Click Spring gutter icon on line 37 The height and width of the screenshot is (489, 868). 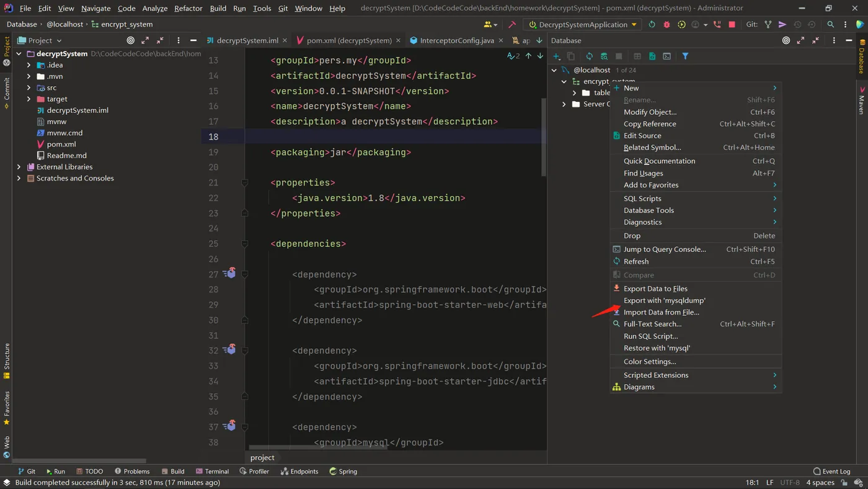(x=229, y=426)
